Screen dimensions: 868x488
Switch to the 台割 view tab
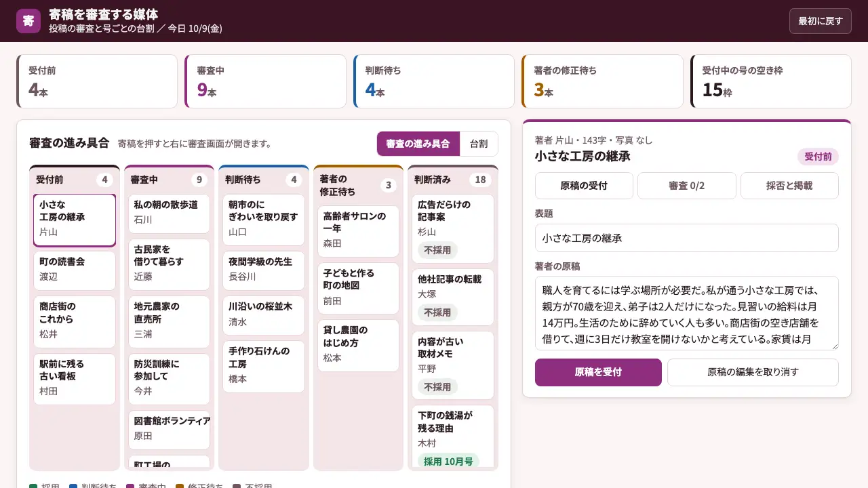click(x=479, y=144)
